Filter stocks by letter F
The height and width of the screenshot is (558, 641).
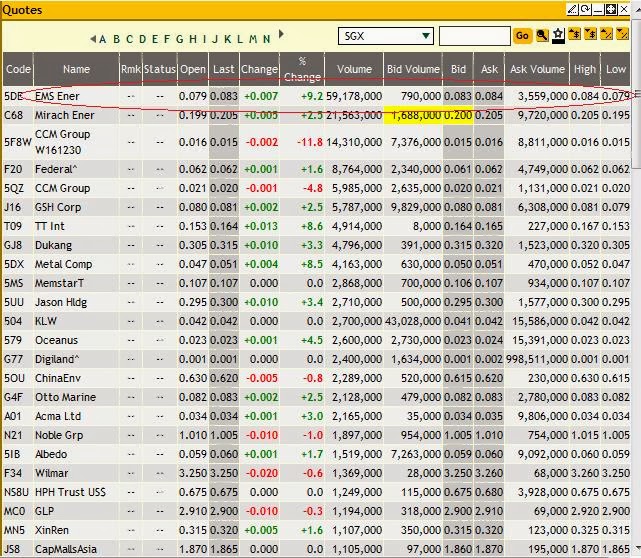click(167, 39)
